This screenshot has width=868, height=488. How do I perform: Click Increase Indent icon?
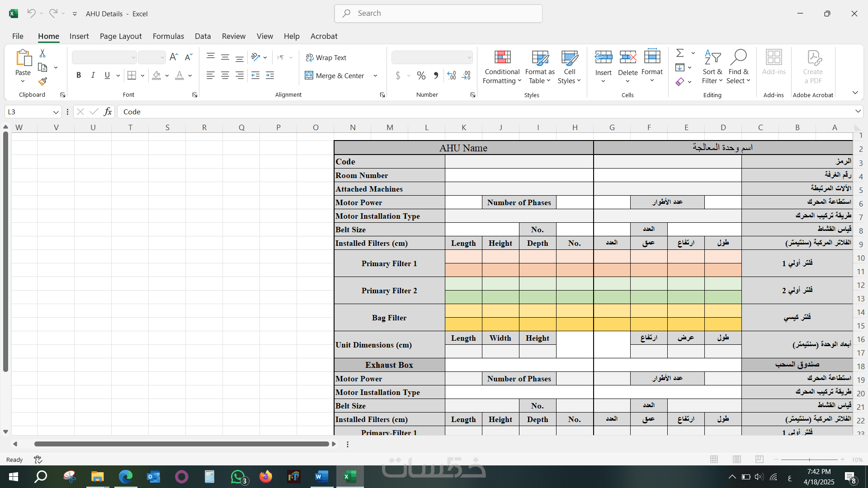(x=270, y=75)
